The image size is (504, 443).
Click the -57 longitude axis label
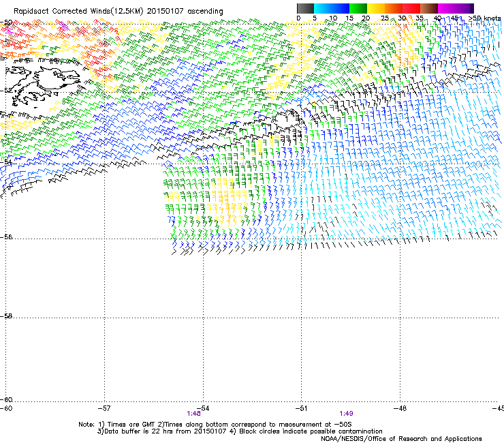tap(104, 408)
